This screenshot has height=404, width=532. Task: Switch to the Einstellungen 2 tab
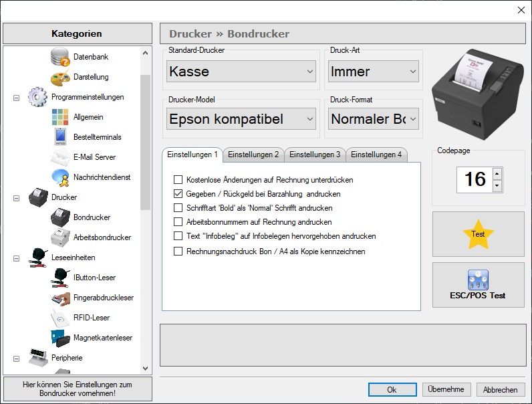pos(253,155)
